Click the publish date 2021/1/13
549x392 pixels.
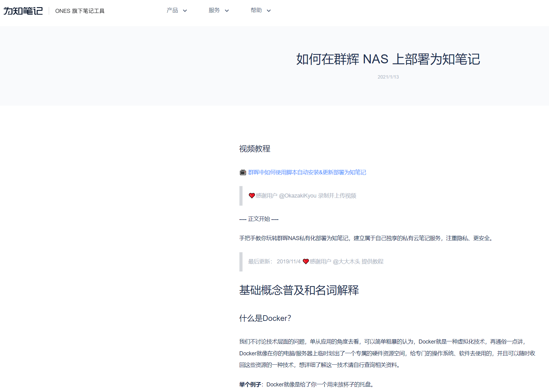click(x=388, y=77)
